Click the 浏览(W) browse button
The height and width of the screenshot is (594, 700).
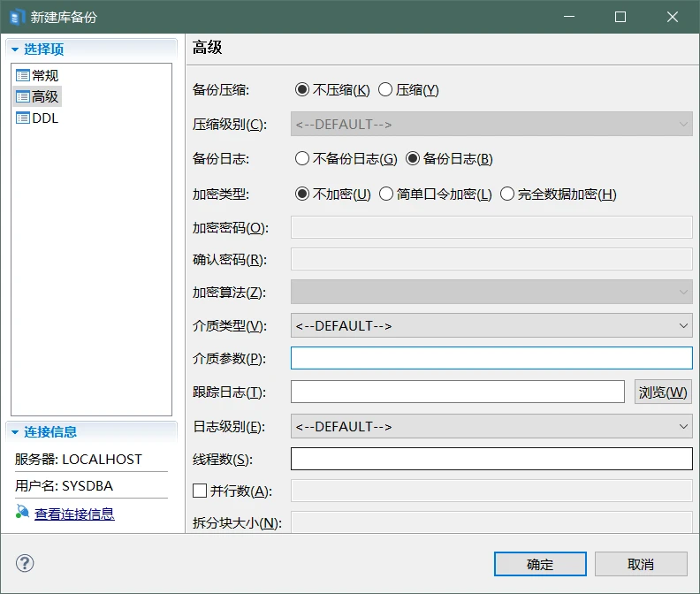tap(662, 392)
